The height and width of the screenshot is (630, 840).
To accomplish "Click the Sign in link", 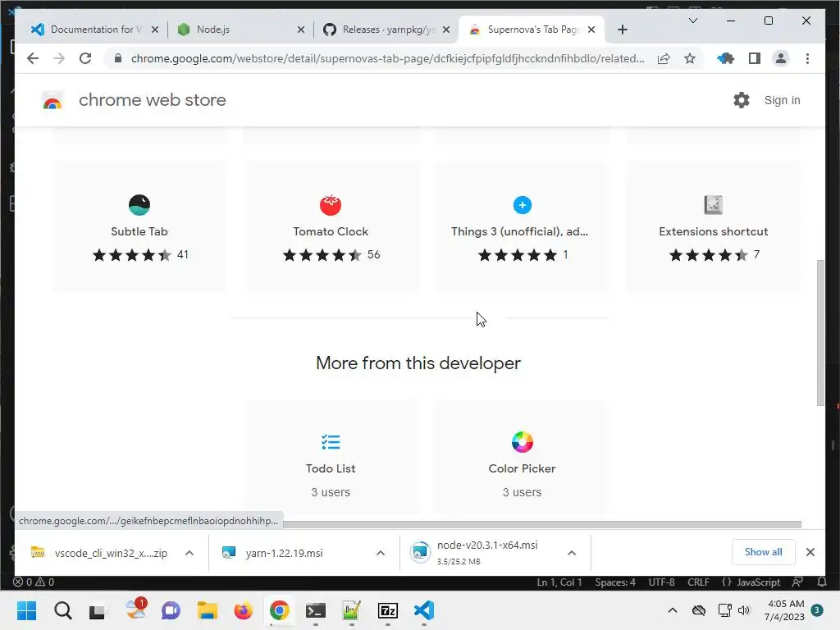I will pyautogui.click(x=782, y=100).
